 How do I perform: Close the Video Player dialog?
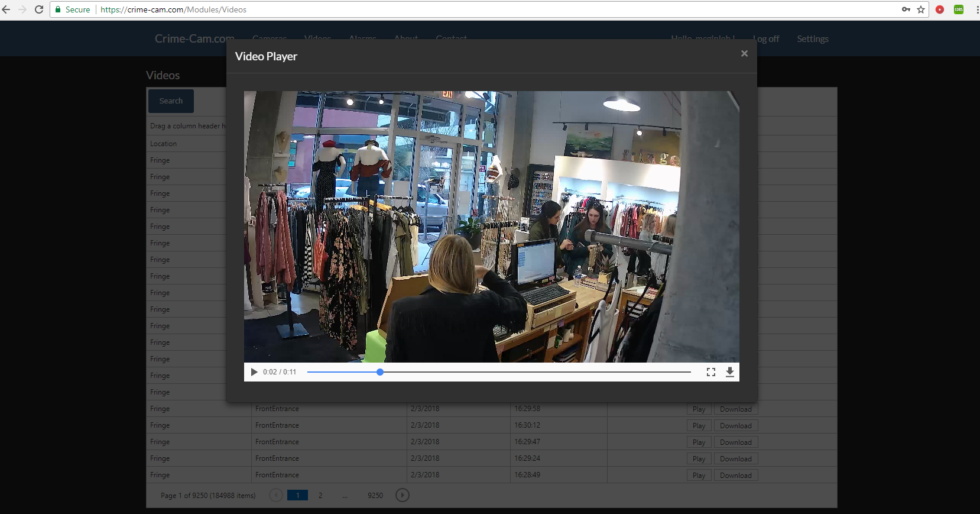[x=744, y=54]
